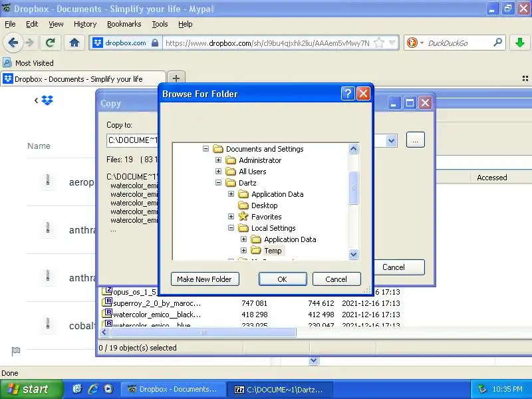This screenshot has width=532, height=399.
Task: Open the View menu
Action: pos(56,24)
